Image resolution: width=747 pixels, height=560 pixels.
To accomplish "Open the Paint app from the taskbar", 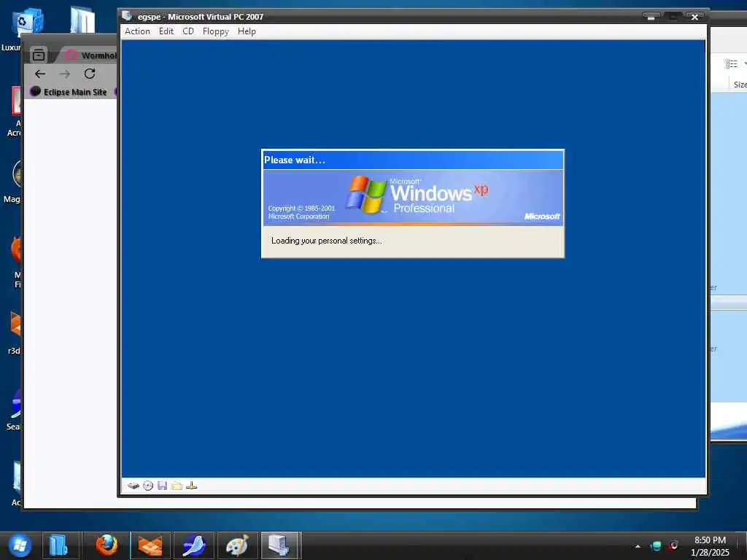I will click(x=237, y=545).
